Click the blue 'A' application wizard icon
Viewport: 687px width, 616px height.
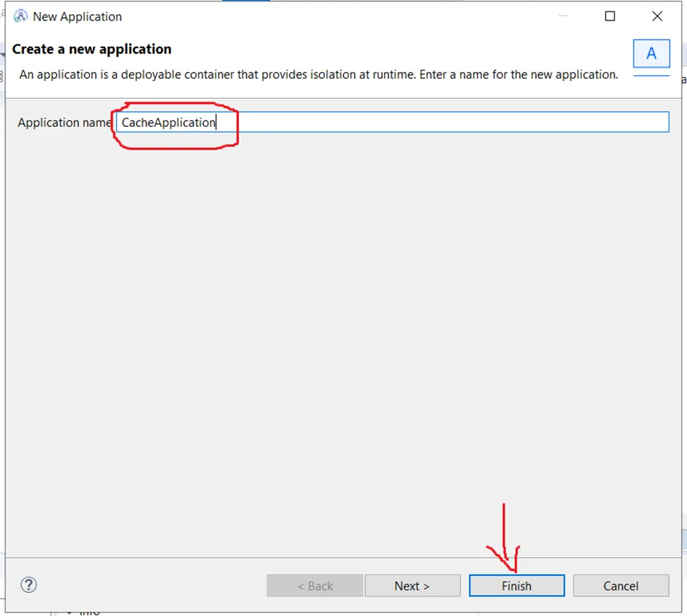pos(651,54)
